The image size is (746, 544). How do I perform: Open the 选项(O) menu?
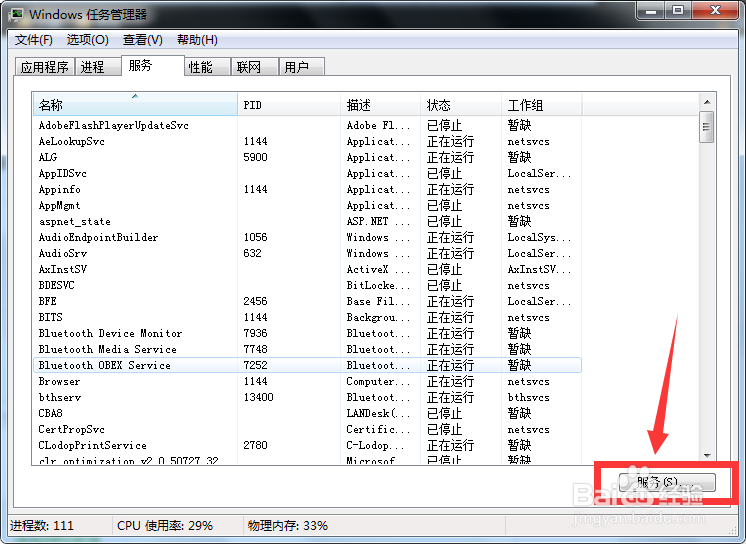pyautogui.click(x=88, y=40)
